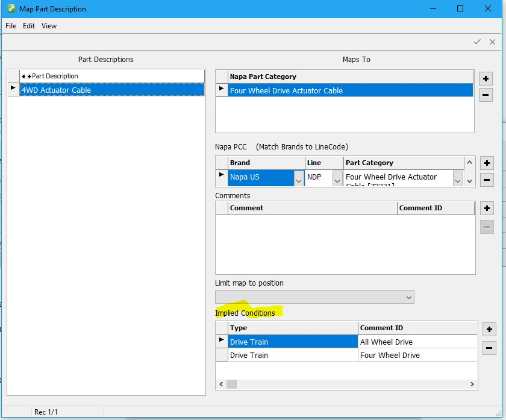Expand the Limit map to position dropdown
506x420 pixels.
[x=409, y=298]
